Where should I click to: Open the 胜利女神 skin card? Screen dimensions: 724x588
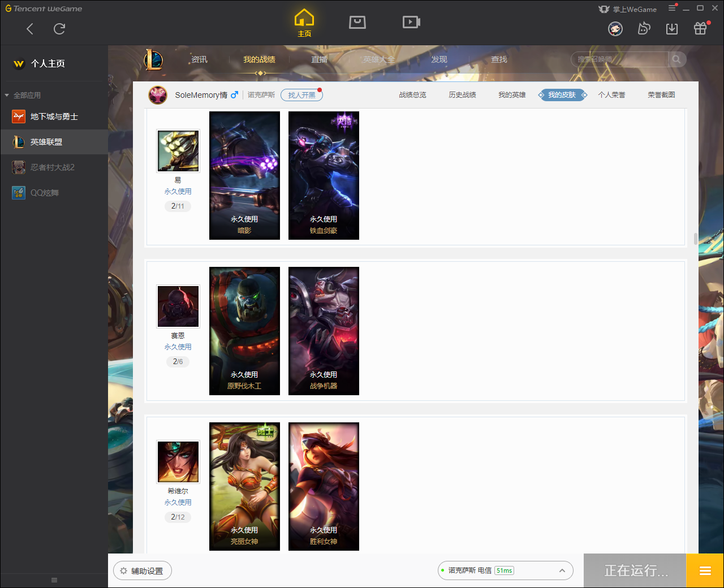pyautogui.click(x=324, y=486)
